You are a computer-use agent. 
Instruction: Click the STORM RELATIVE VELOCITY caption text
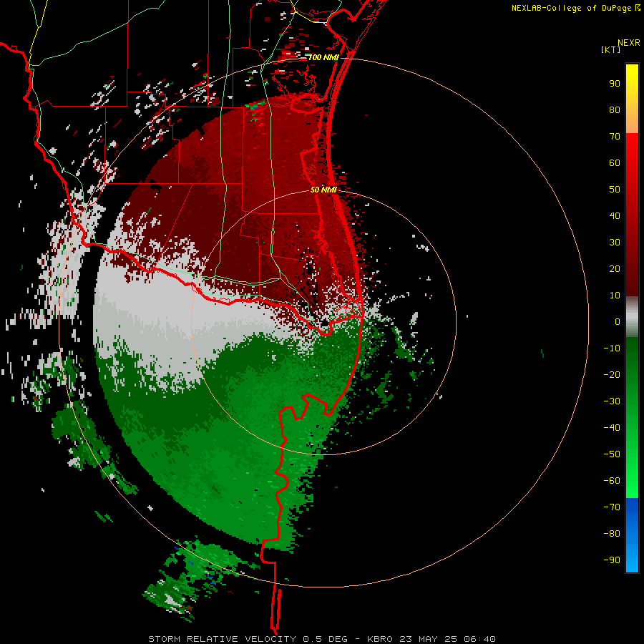coord(222,639)
